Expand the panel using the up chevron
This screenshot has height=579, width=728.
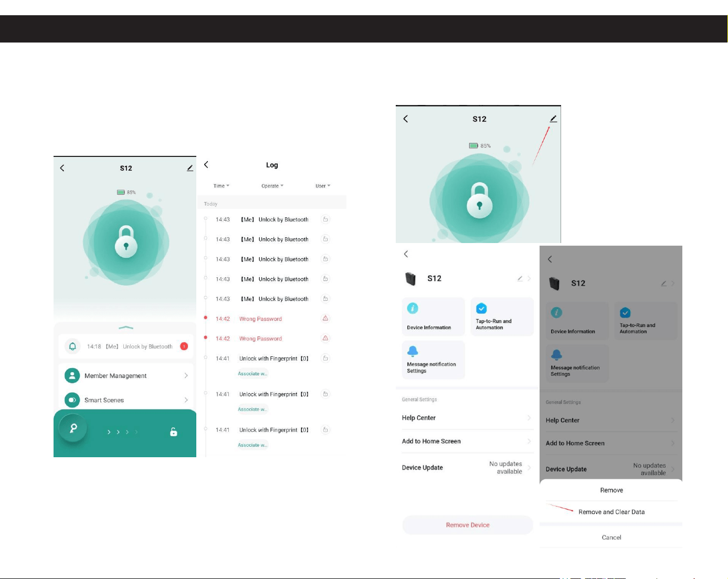126,328
